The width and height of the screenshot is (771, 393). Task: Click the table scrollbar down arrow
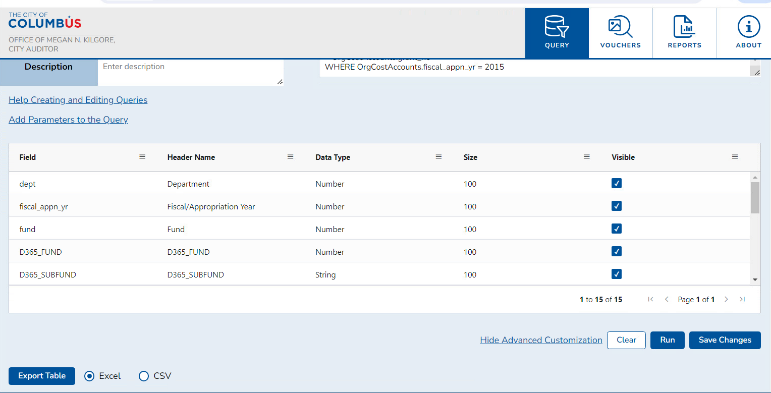(755, 279)
